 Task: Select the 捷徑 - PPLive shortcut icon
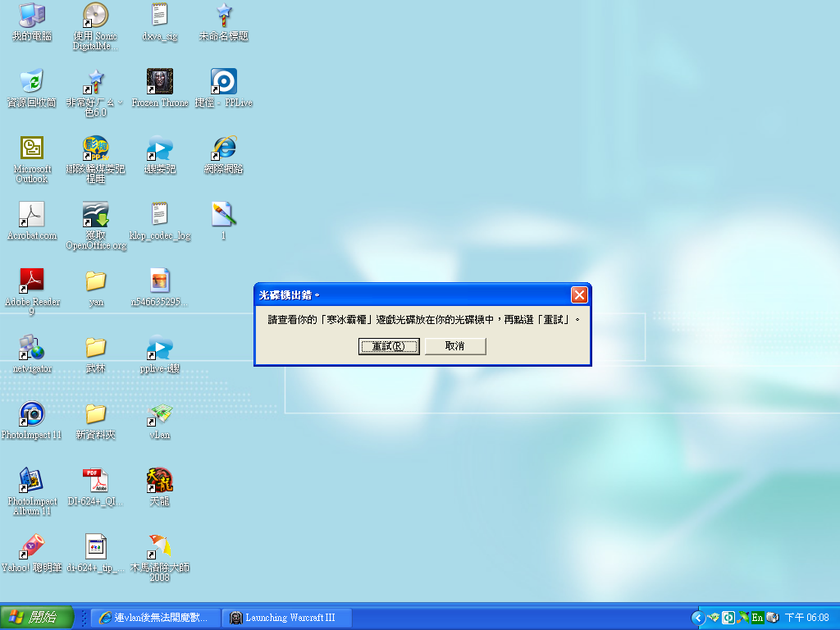click(223, 82)
